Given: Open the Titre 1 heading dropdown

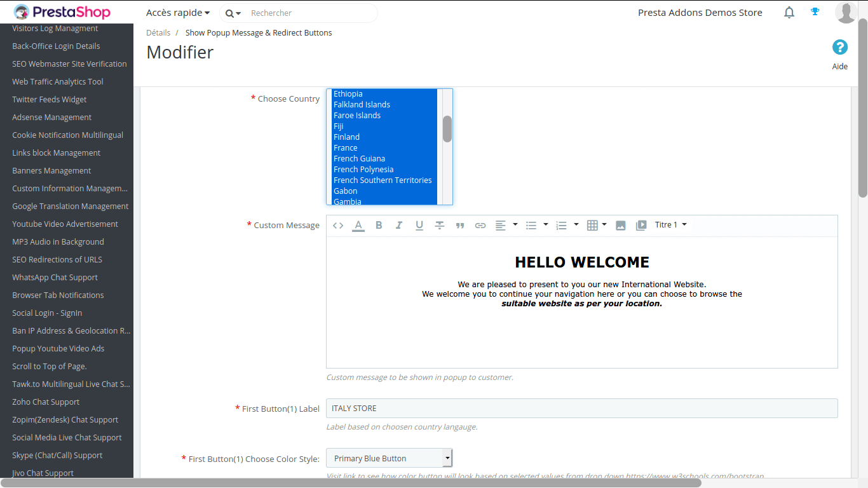Looking at the screenshot, I should point(670,225).
